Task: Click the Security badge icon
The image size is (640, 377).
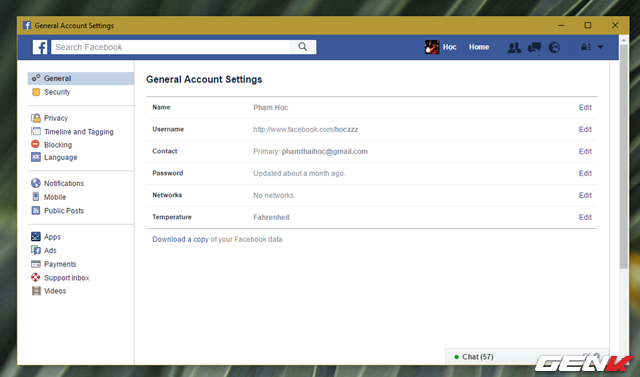Action: (36, 92)
